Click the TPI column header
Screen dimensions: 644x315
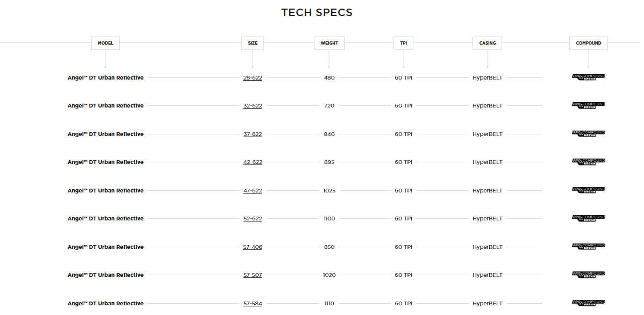tap(404, 43)
